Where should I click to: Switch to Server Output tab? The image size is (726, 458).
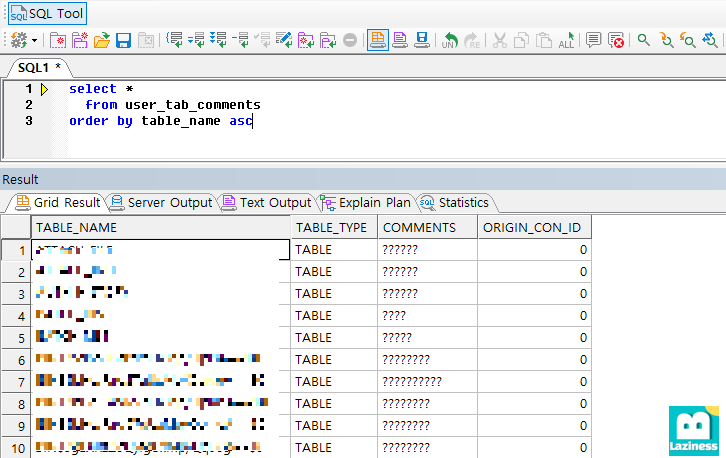[162, 202]
